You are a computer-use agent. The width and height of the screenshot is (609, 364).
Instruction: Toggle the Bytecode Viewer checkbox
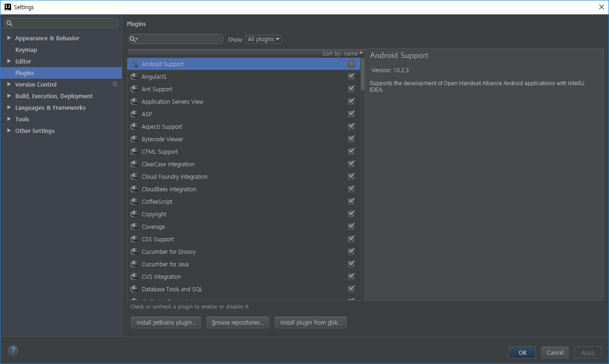[x=352, y=139]
